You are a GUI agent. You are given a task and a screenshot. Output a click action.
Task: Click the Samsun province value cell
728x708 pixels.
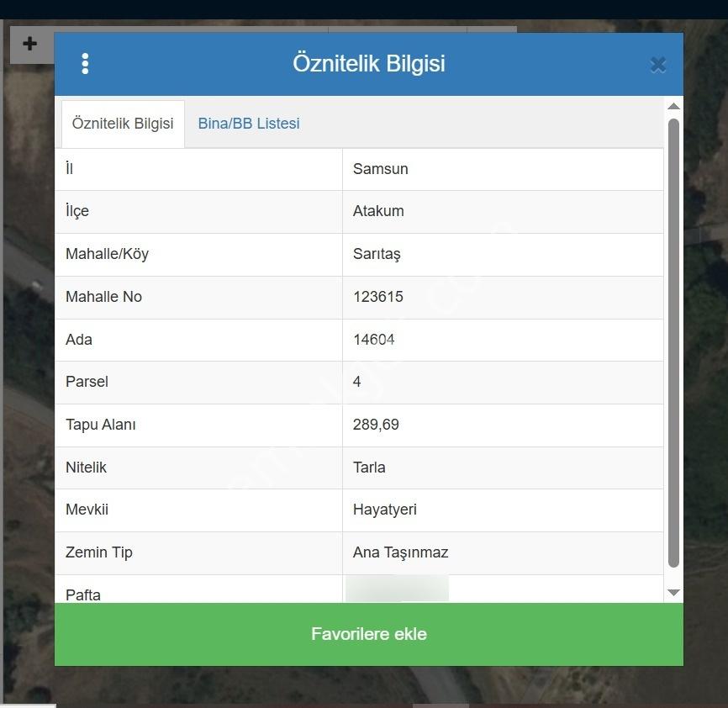click(x=503, y=169)
